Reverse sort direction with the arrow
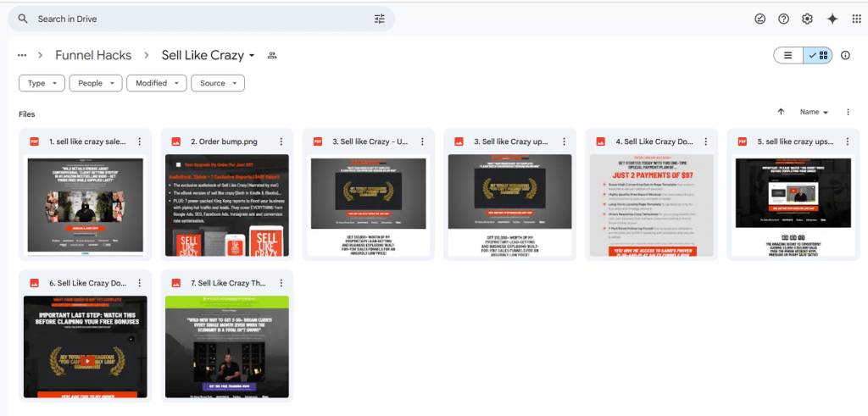 [x=781, y=112]
